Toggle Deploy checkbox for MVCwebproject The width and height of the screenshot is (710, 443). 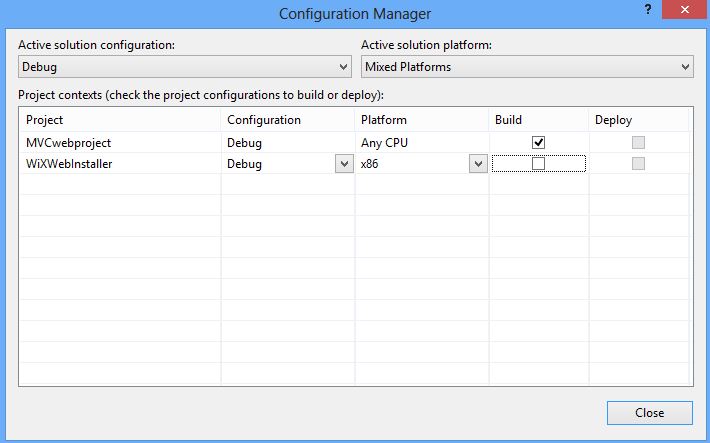tap(638, 142)
